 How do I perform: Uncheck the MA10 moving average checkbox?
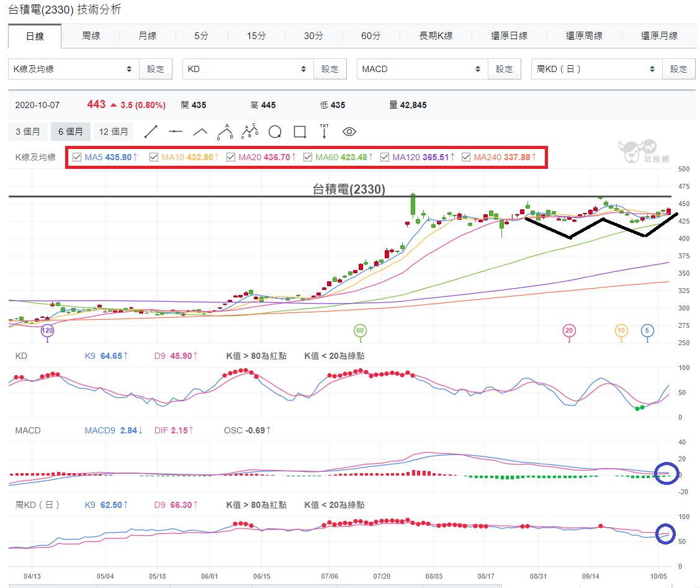coord(153,157)
